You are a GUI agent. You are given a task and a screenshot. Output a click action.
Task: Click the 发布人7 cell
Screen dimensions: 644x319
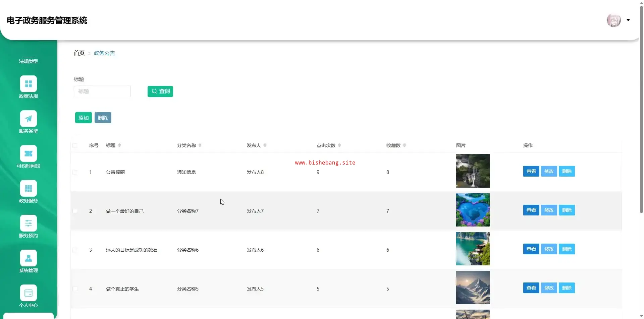pyautogui.click(x=255, y=211)
